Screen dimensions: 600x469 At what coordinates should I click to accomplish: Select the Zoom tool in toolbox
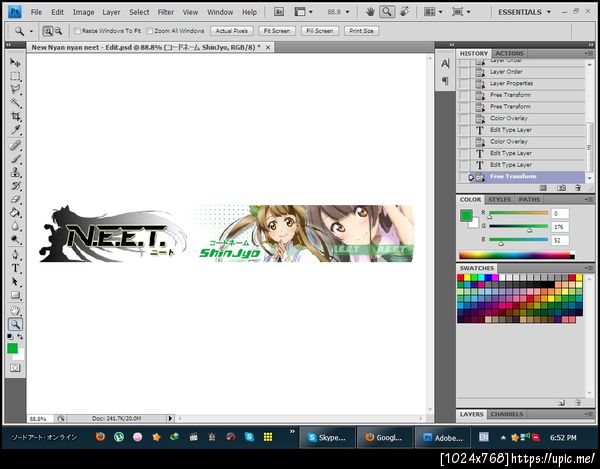pyautogui.click(x=15, y=324)
